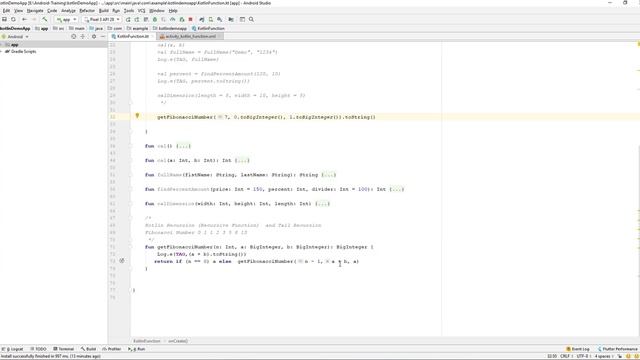Open the Android project view dropdown
This screenshot has height=360, width=640.
(16, 36)
